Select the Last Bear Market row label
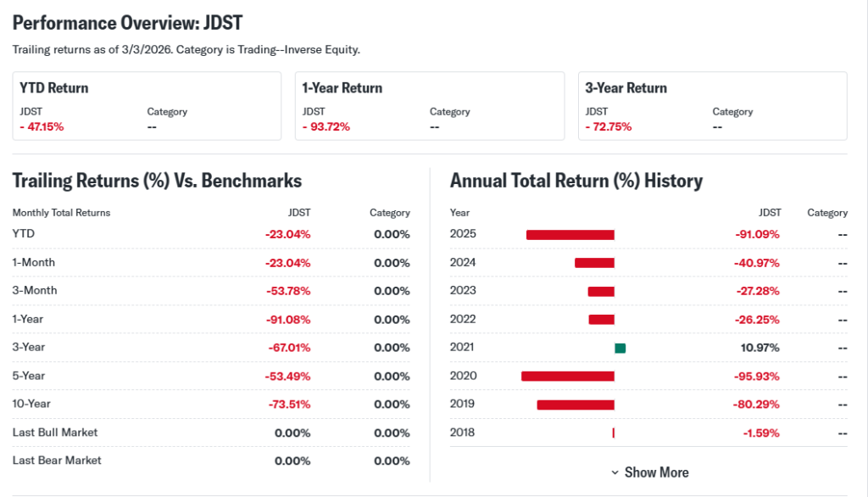This screenshot has height=497, width=868. (57, 461)
